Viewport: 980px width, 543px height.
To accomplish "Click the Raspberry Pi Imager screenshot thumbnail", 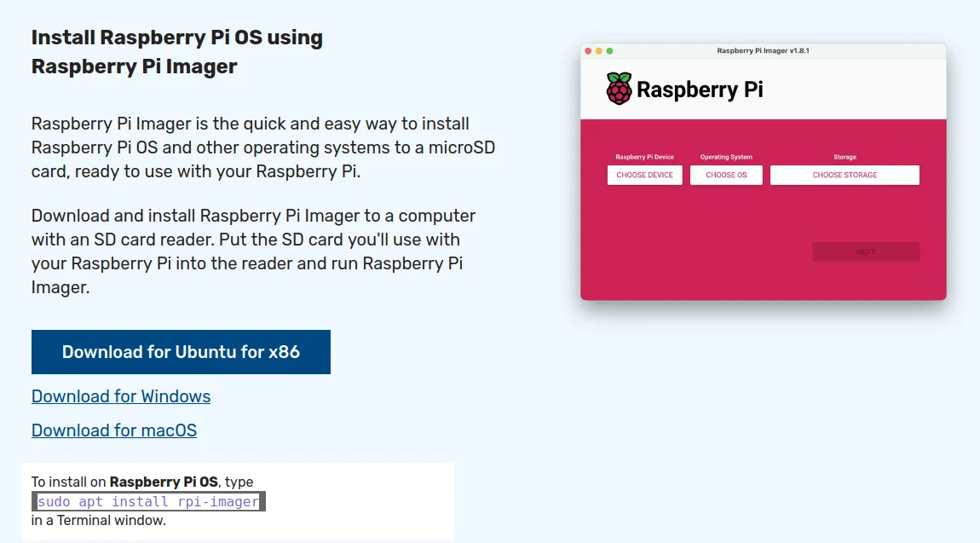I will (x=763, y=170).
